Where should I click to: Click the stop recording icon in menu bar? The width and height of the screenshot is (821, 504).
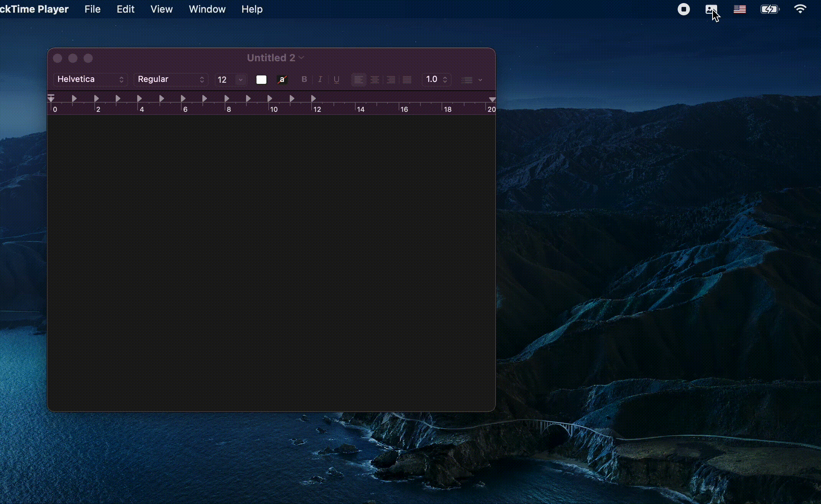pos(683,9)
